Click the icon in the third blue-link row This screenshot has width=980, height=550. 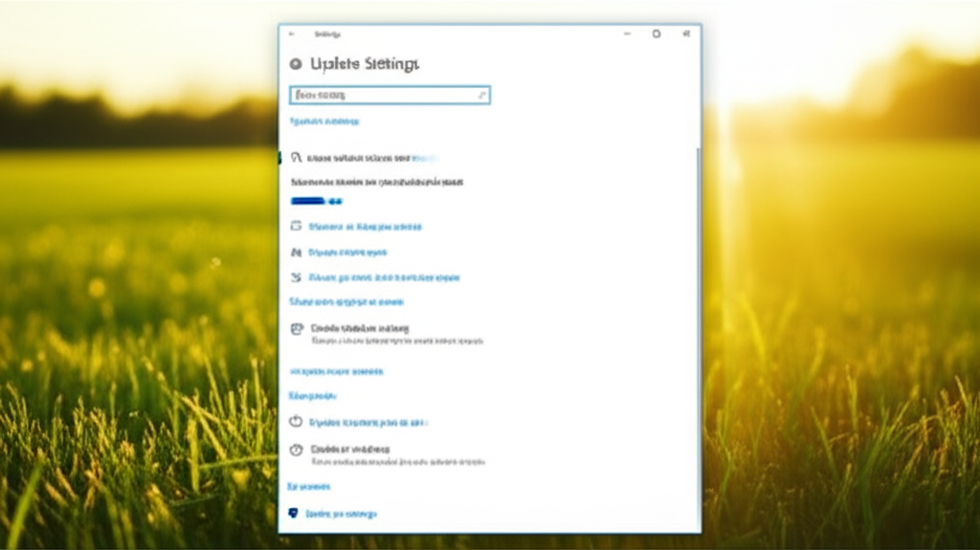296,277
